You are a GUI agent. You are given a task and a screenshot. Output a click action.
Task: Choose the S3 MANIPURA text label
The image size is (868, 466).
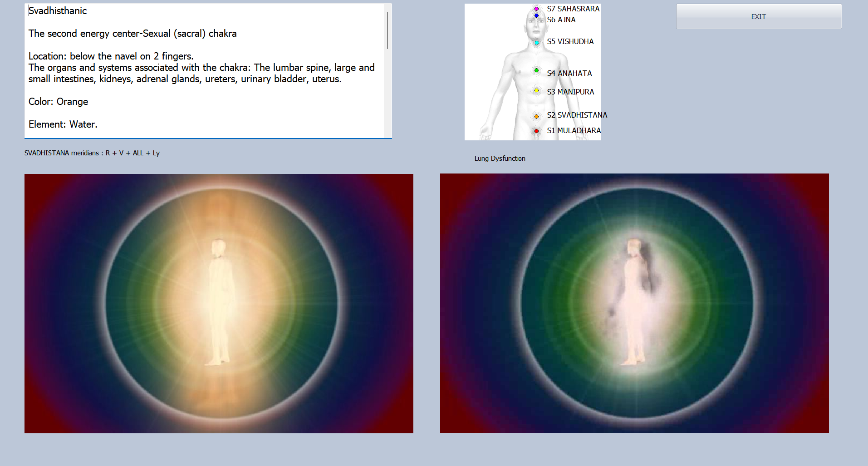click(570, 92)
